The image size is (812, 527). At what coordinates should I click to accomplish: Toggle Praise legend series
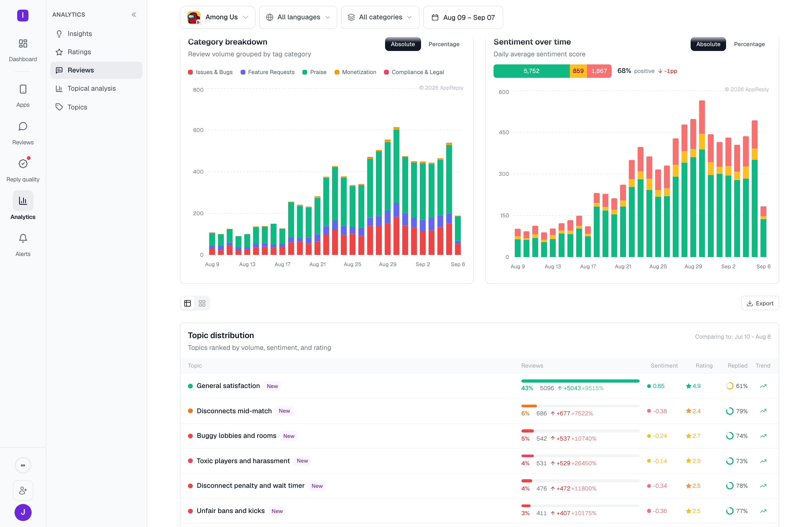click(x=314, y=72)
